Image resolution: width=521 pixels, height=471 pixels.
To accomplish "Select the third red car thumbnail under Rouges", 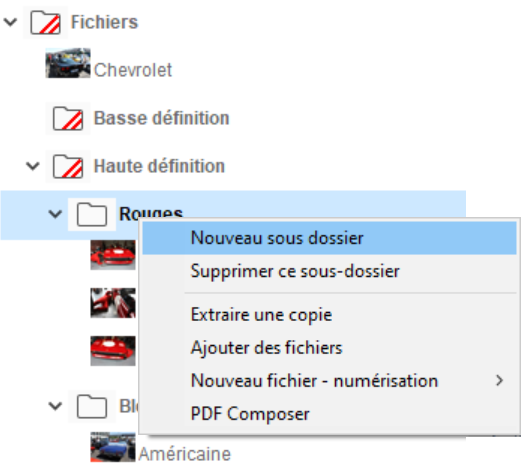I will 113,351.
